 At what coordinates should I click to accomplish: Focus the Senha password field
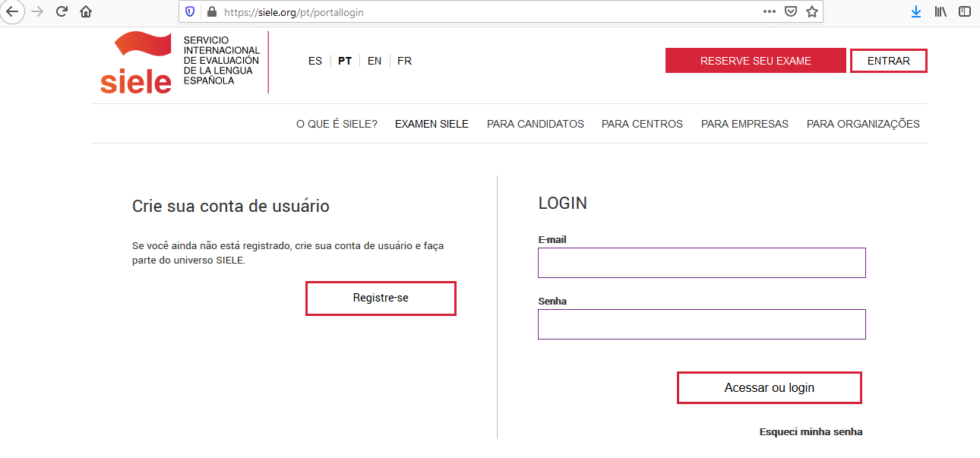702,324
